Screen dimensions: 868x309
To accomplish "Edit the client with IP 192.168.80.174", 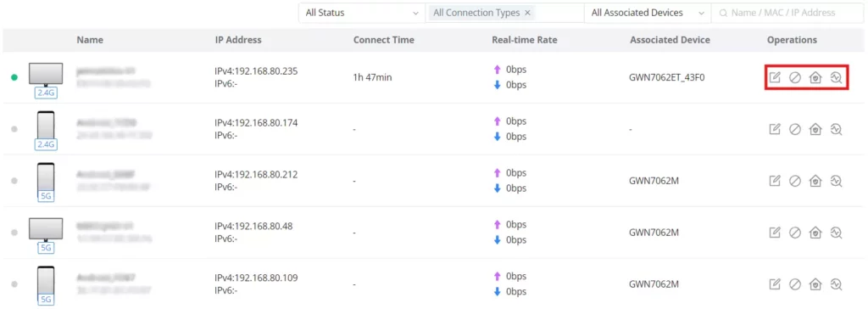I will (775, 129).
